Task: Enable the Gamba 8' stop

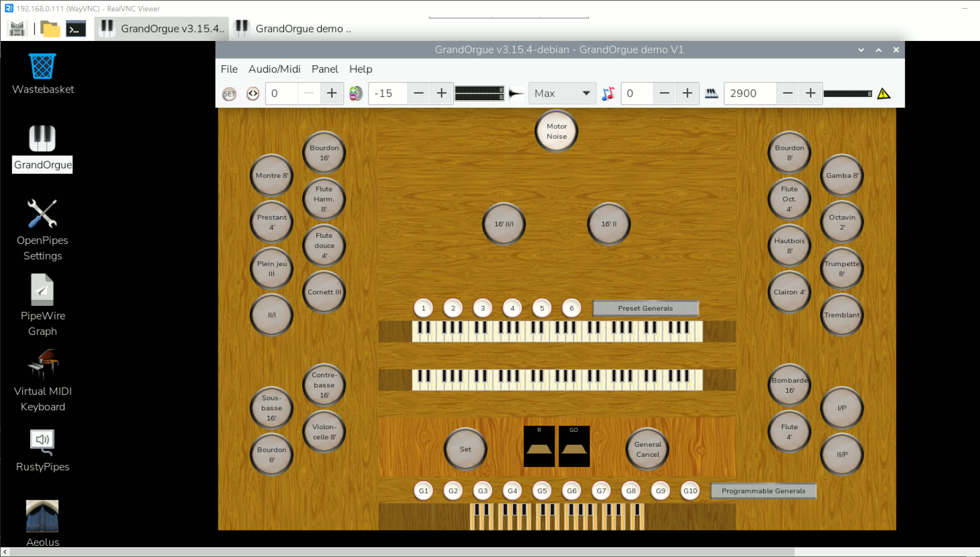Action: pos(842,175)
